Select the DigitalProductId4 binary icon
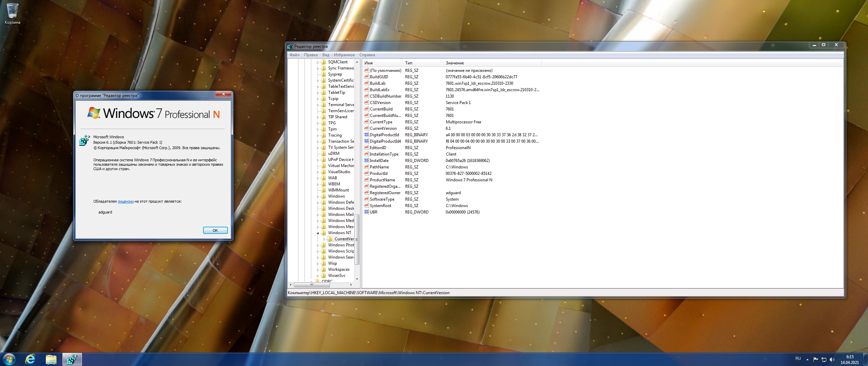Image resolution: width=868 pixels, height=366 pixels. coord(366,141)
